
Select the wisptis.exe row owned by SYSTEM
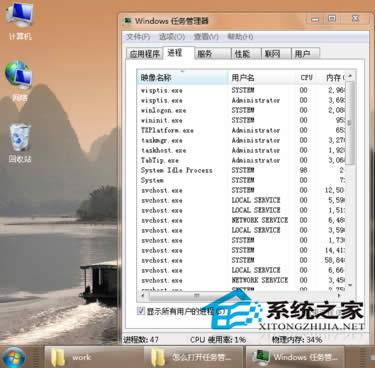[x=242, y=90]
